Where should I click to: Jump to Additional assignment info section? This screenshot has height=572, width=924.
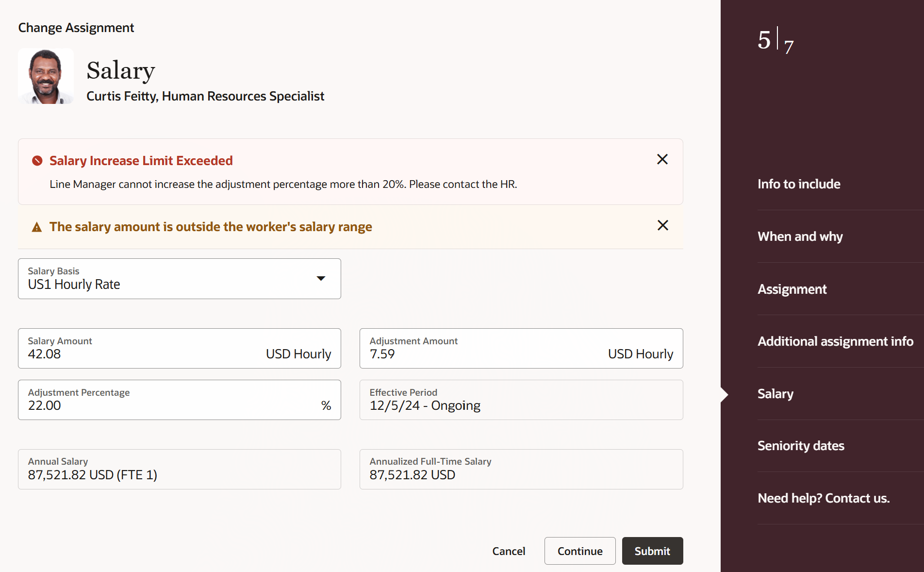[x=835, y=341]
